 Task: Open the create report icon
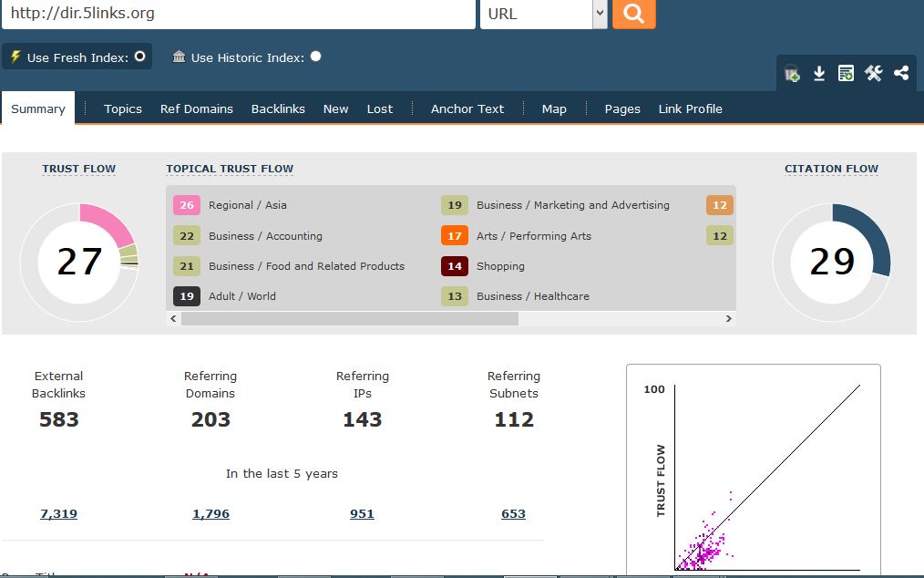click(x=847, y=73)
